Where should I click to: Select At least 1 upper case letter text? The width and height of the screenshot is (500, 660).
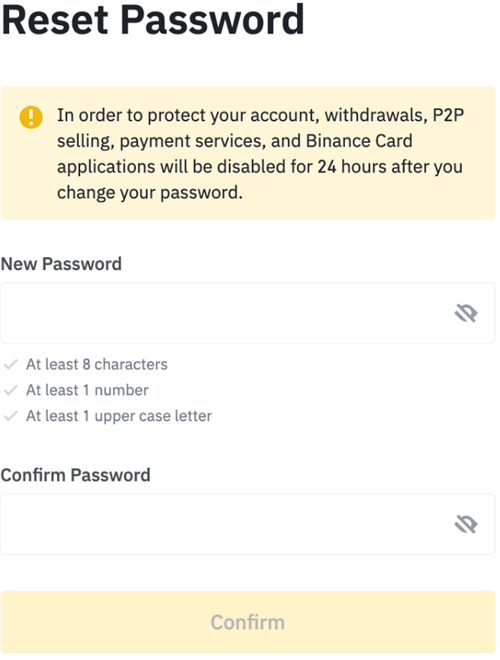click(x=119, y=416)
